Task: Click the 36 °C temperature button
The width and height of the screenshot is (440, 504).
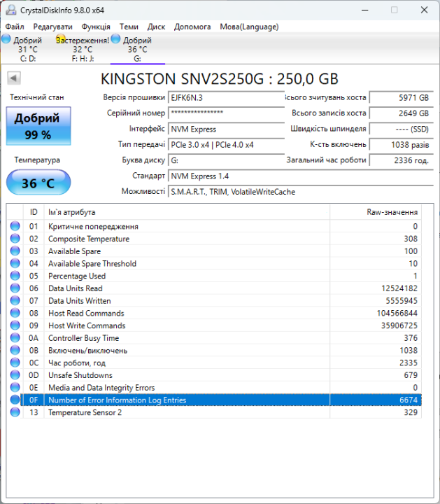Action: point(38,182)
